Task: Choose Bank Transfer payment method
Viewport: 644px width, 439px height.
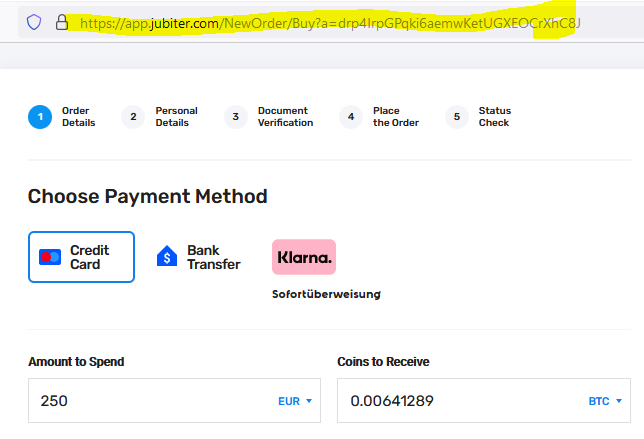Action: click(x=199, y=257)
